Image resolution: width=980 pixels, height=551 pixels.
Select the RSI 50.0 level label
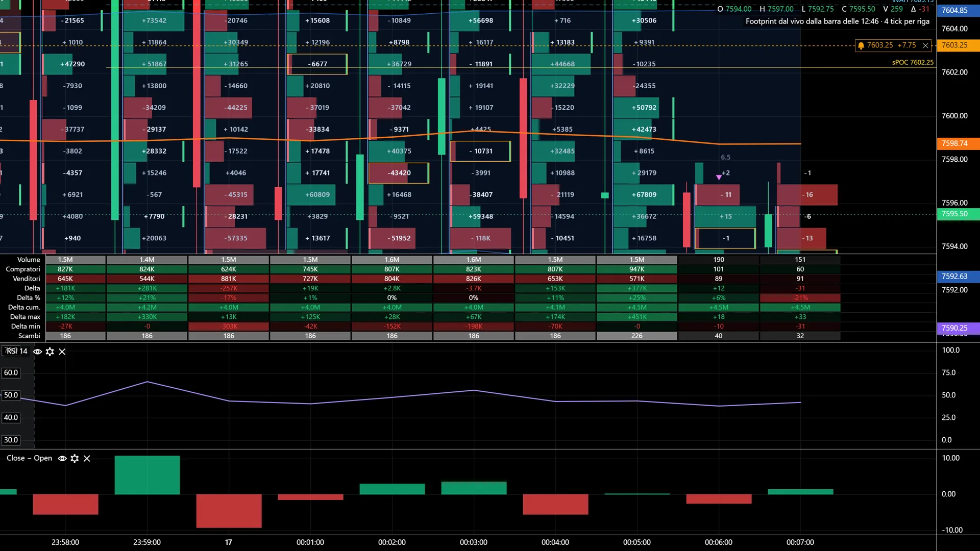pos(11,395)
